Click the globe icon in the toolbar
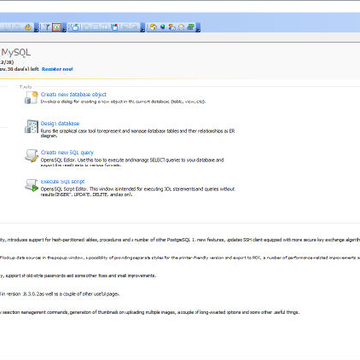360x360 pixels. point(163,27)
